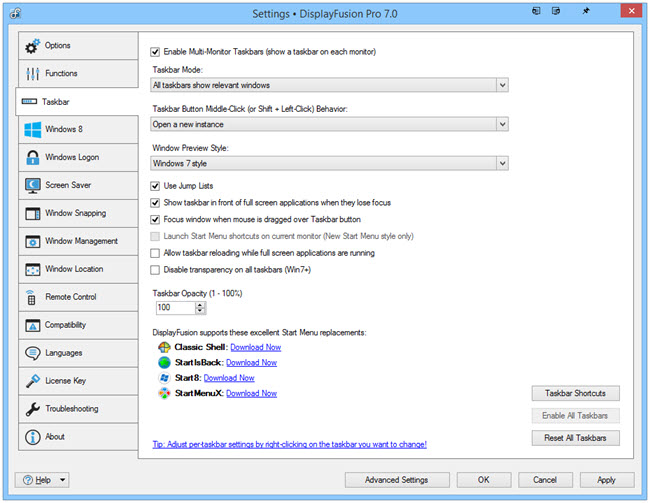Click the Classic Shell logo icon

pos(165,347)
